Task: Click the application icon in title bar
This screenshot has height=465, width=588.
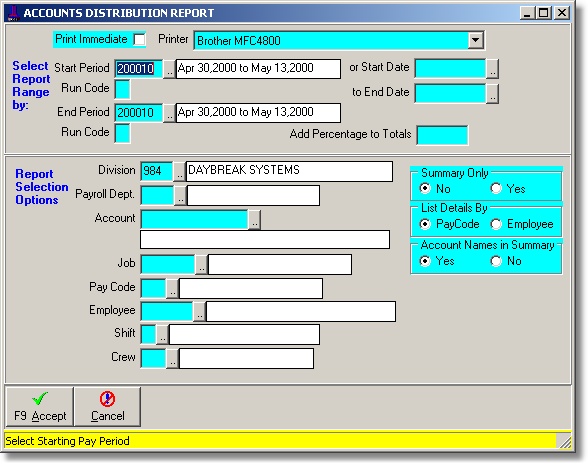Action: click(x=14, y=13)
